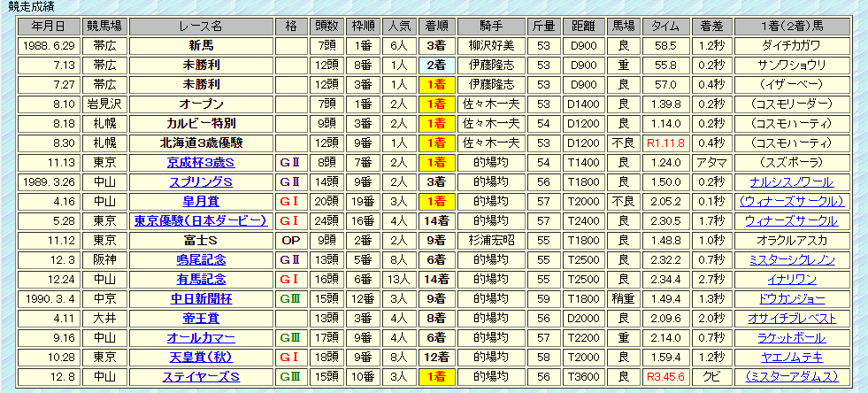This screenshot has width=868, height=393.
Task: Click the (ミスターアダムス) horse link
Action: 793,376
